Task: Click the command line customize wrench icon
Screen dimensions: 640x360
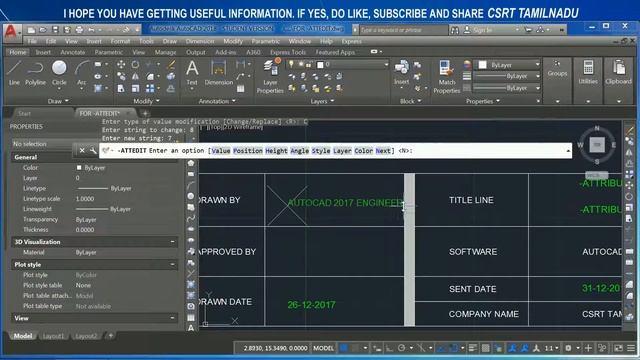Action: coord(93,151)
